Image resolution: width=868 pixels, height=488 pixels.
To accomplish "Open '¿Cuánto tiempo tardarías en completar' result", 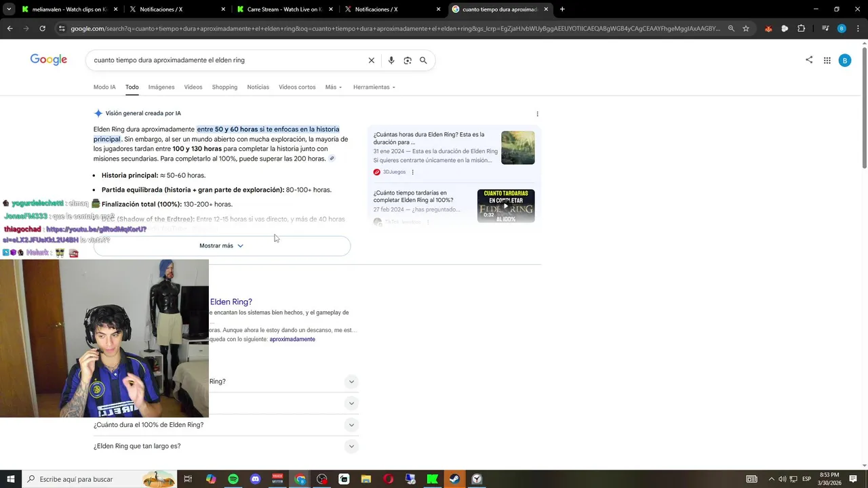I will pos(413,197).
